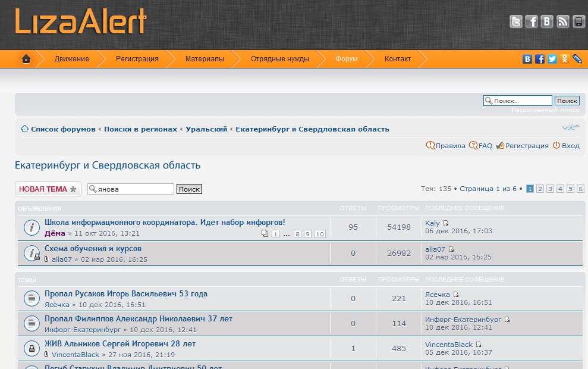
Task: Open topic Пропал Филиппов Александр Николаевич
Action: (139, 318)
